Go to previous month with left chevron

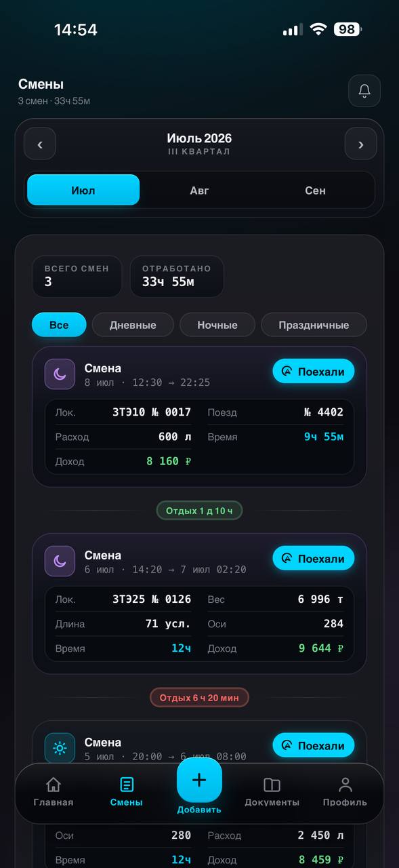click(40, 144)
